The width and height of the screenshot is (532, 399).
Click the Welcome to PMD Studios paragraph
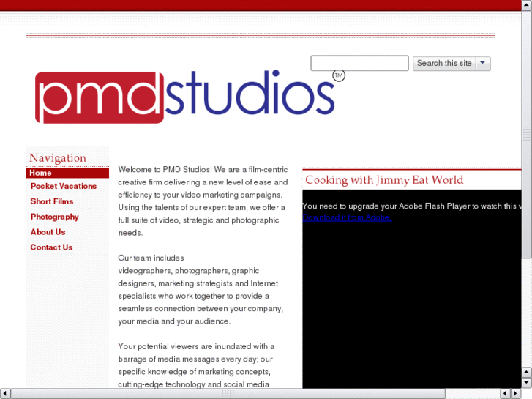(x=203, y=201)
